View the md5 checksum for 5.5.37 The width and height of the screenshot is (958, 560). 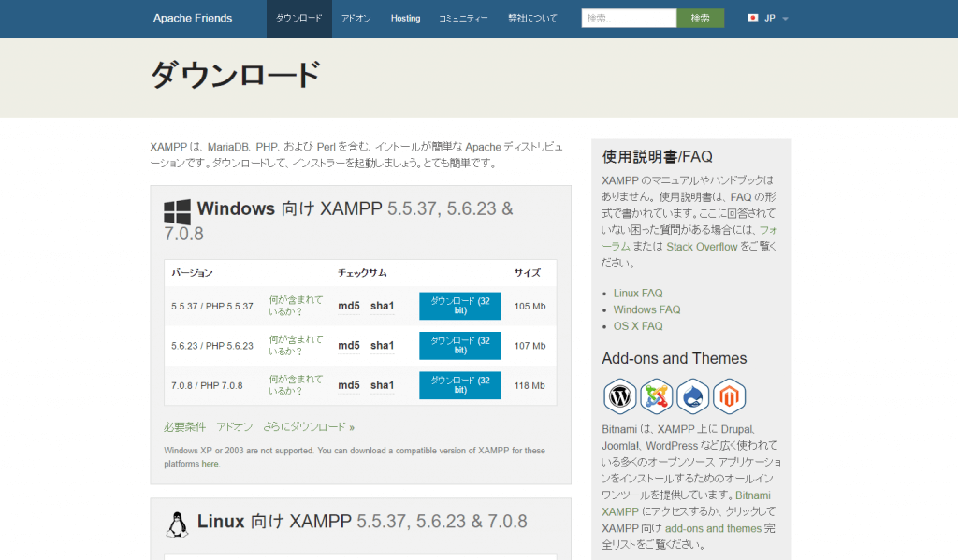(347, 306)
